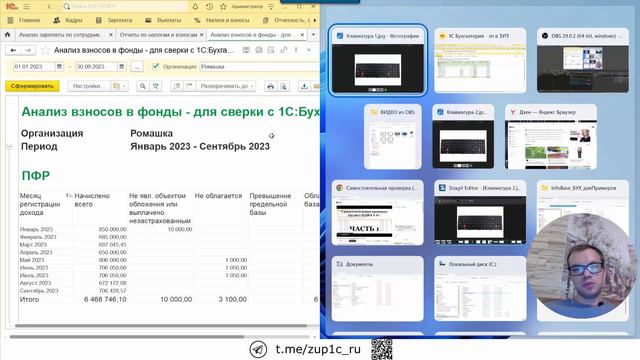Select the ВИДЕО из OBS folder window
640x360 pixels.
tap(393, 136)
